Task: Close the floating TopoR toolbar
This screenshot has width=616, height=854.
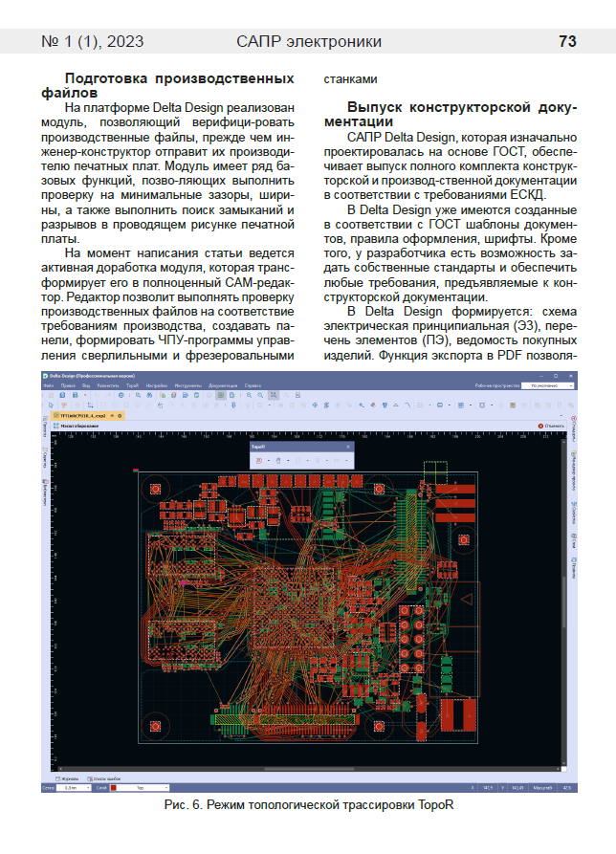Action: (348, 447)
